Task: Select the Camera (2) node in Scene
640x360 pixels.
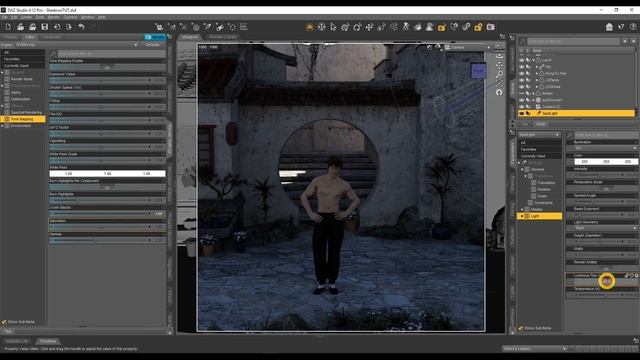Action: (551, 107)
